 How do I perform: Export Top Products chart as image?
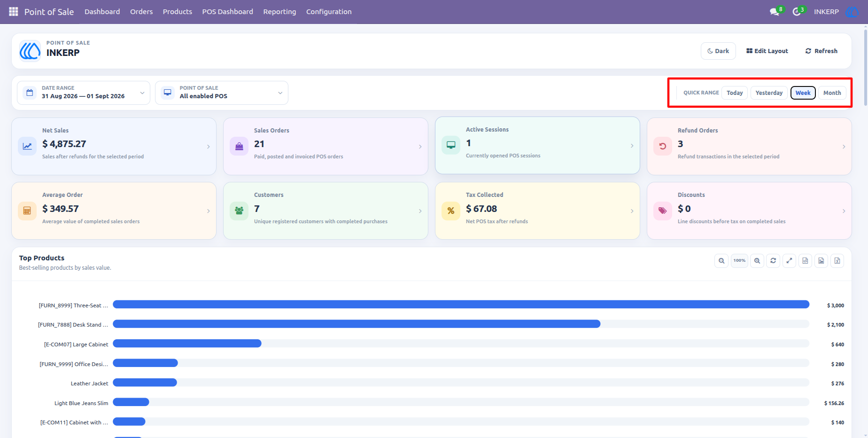[821, 260]
